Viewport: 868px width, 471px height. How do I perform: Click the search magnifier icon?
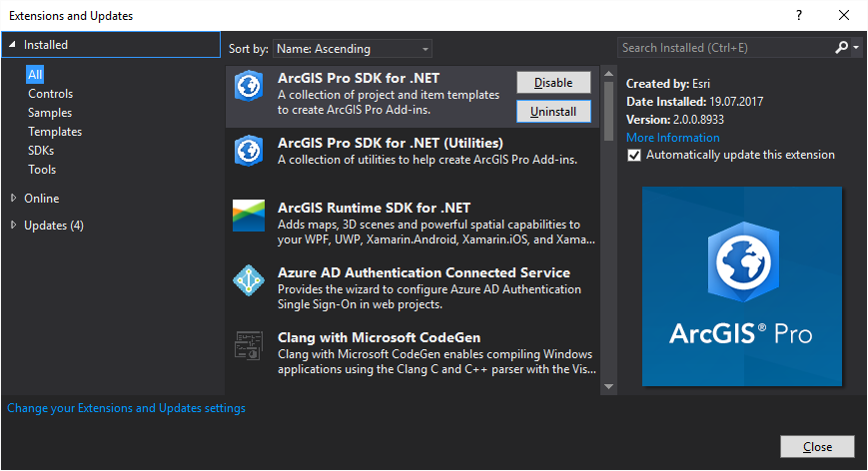842,47
